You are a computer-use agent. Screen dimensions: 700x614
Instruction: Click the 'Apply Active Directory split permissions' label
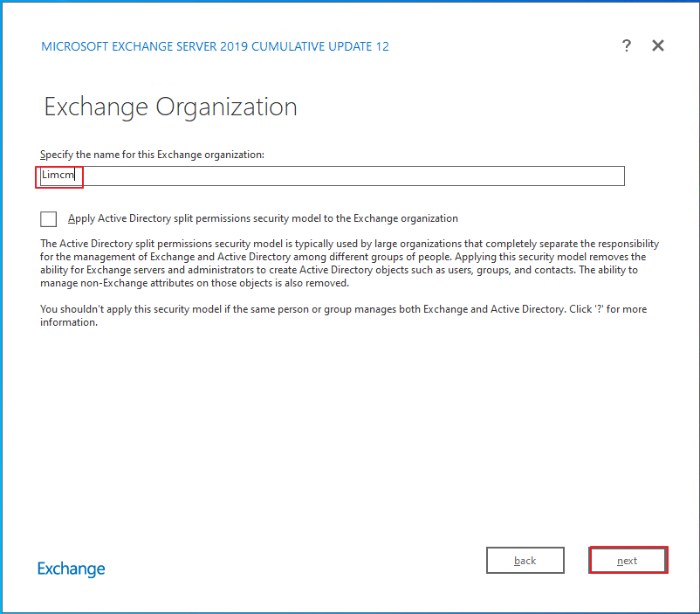[x=263, y=218]
